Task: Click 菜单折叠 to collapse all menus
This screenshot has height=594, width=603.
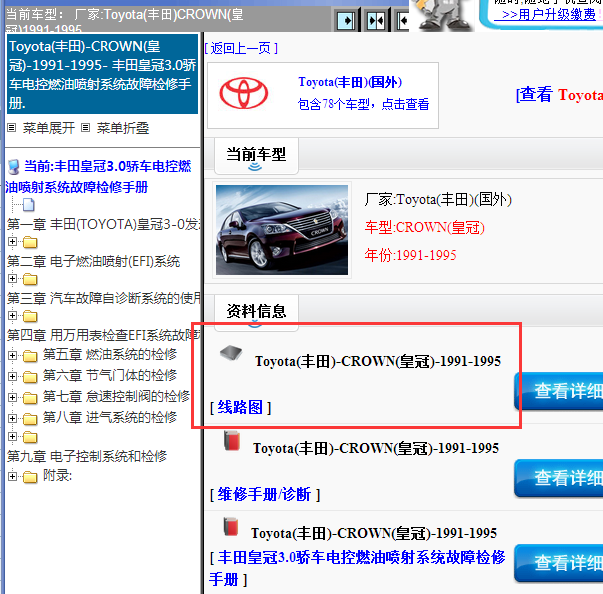Action: pos(123,128)
